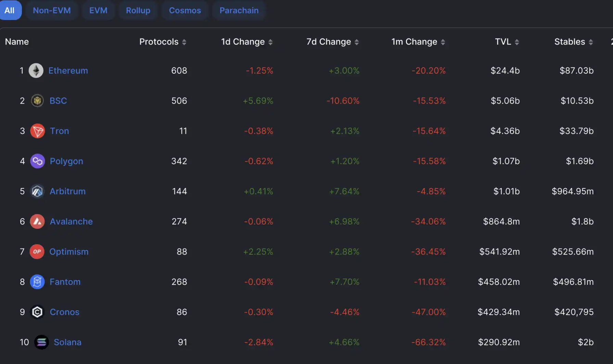The width and height of the screenshot is (613, 364).
Task: Click Ethereum's 1m change -20.20%
Action: (x=429, y=70)
